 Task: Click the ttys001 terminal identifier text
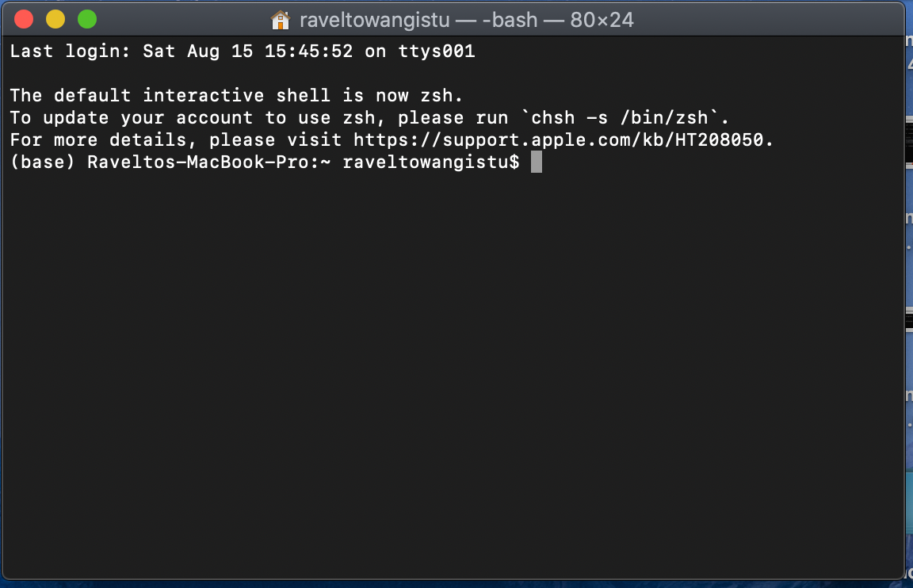click(x=436, y=51)
